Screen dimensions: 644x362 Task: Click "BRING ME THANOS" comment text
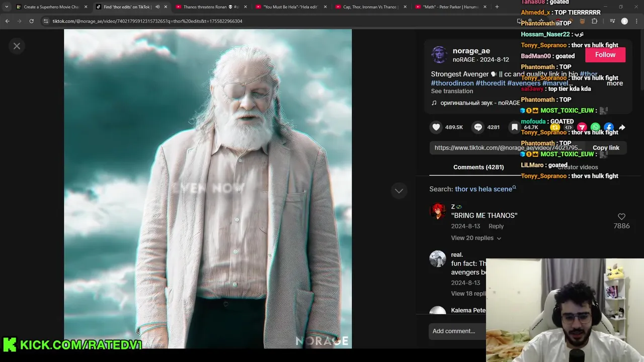click(484, 215)
